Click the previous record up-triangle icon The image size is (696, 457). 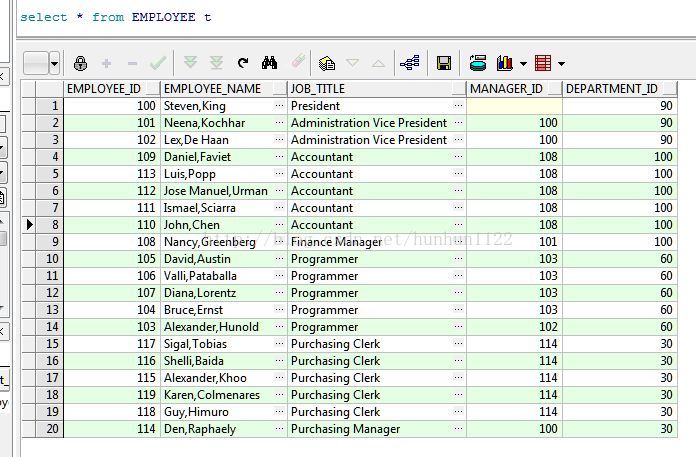378,63
